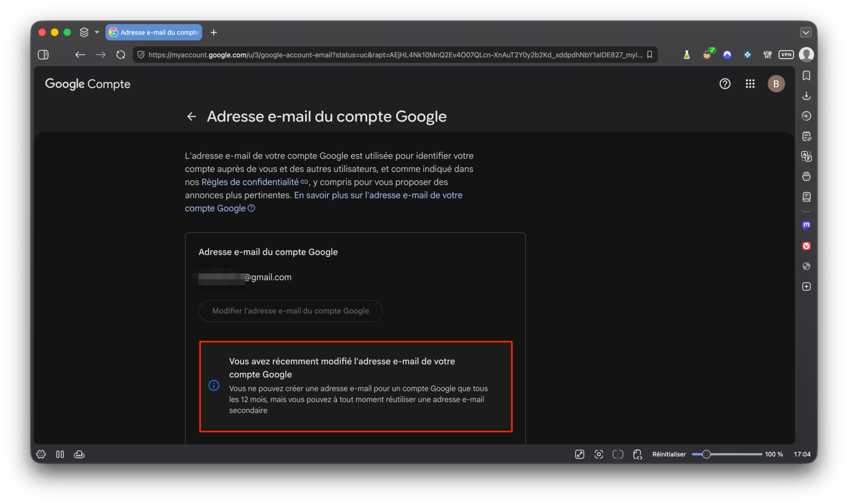Click the info icon in the notice box
This screenshot has height=504, width=848.
tap(214, 386)
